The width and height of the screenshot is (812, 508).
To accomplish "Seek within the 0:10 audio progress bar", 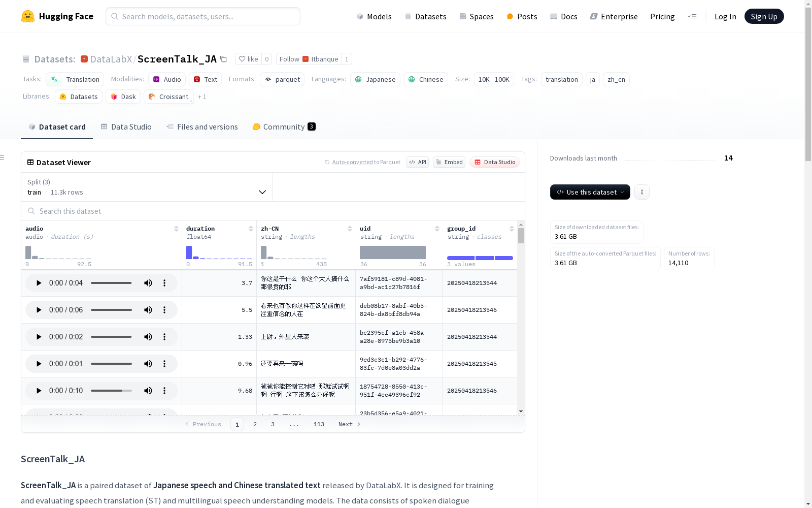I will pos(111,391).
